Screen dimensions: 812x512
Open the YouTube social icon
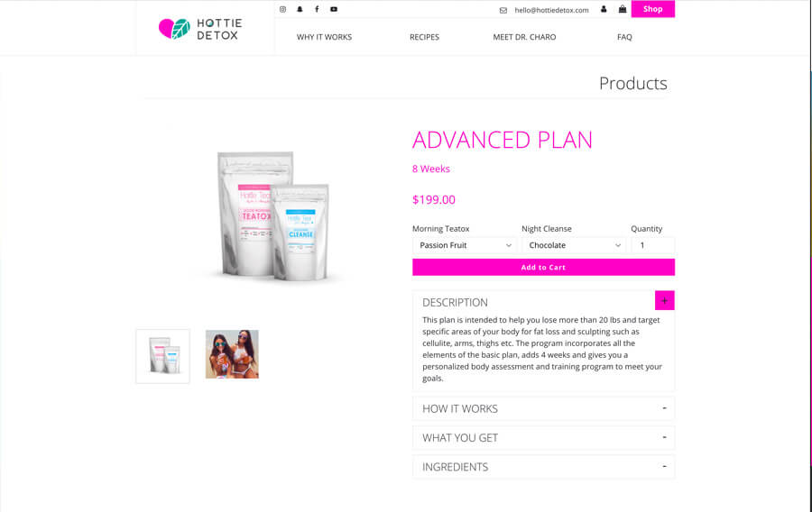pos(334,9)
